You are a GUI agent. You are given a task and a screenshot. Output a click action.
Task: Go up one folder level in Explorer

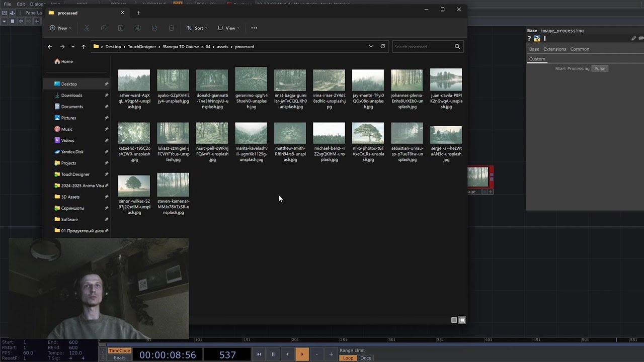pos(84,47)
